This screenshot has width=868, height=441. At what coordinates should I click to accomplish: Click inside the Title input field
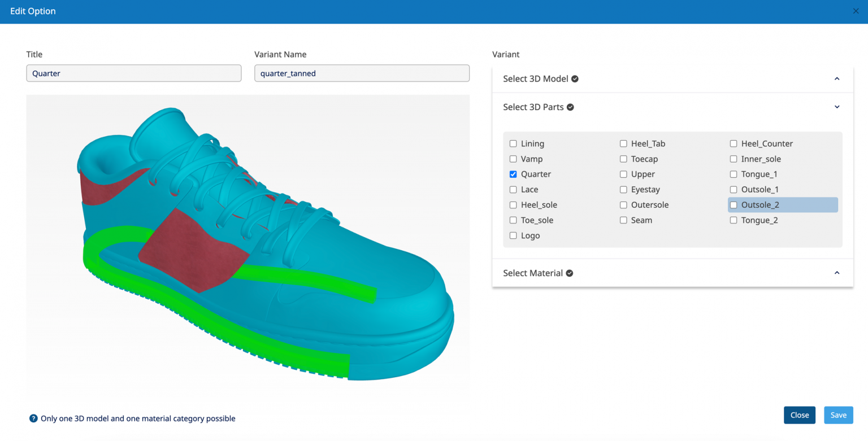pyautogui.click(x=134, y=73)
